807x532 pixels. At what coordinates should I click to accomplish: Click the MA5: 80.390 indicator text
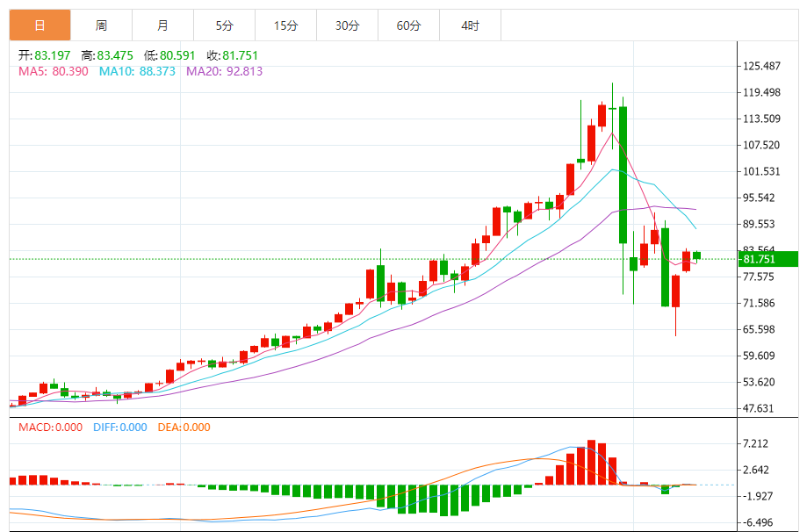click(x=54, y=71)
